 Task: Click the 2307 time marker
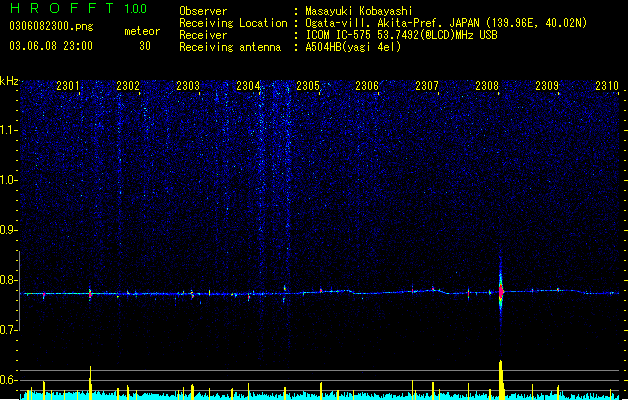(427, 86)
